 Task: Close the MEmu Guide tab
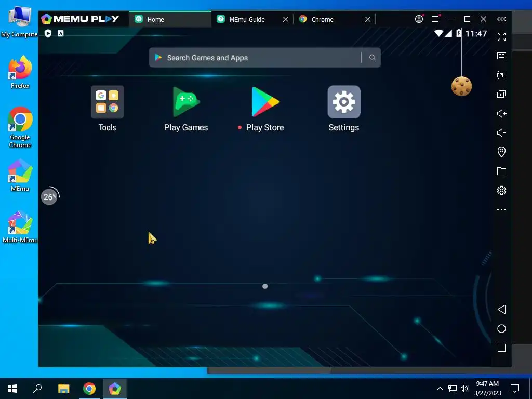pos(286,19)
